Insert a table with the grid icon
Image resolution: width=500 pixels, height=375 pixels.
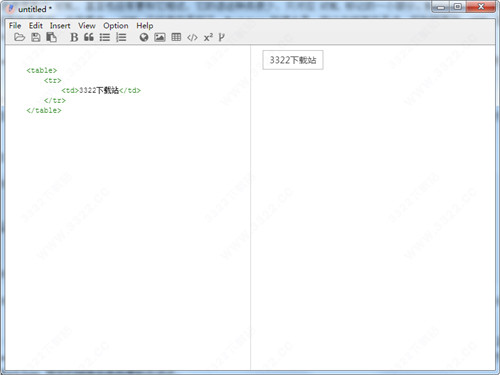(x=176, y=37)
